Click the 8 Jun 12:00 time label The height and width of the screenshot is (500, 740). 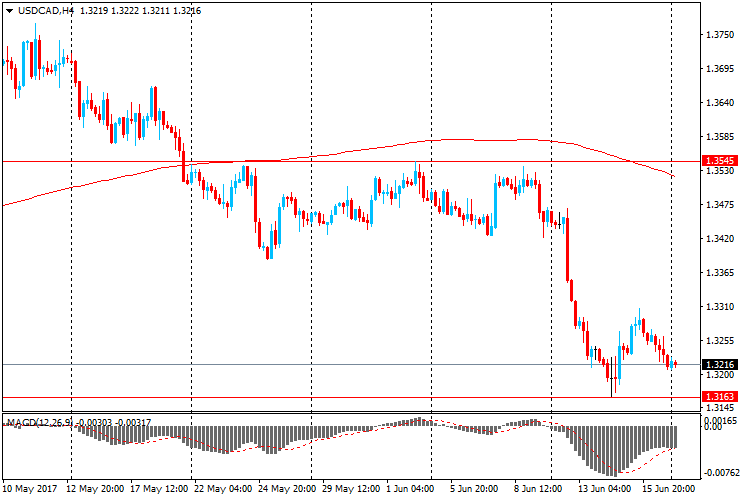(538, 489)
